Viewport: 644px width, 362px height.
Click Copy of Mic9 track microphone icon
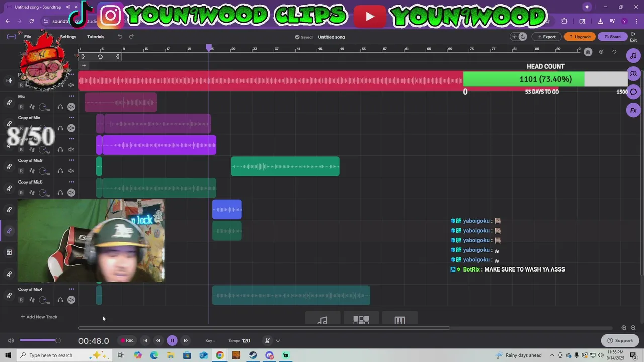click(9, 166)
